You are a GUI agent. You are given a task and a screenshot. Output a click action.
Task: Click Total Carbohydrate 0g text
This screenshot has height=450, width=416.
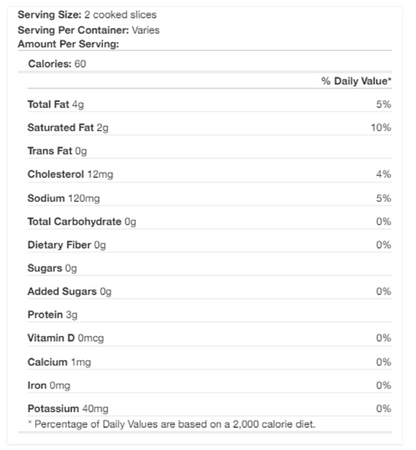pyautogui.click(x=82, y=222)
